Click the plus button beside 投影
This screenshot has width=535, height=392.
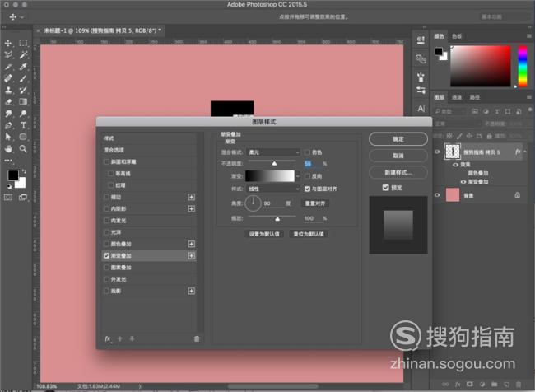point(192,291)
